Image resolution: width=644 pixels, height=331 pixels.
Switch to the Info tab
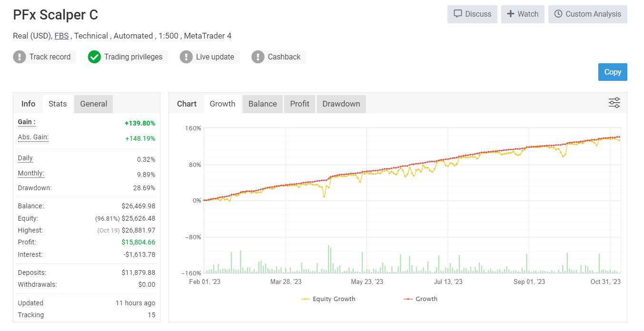pos(28,104)
